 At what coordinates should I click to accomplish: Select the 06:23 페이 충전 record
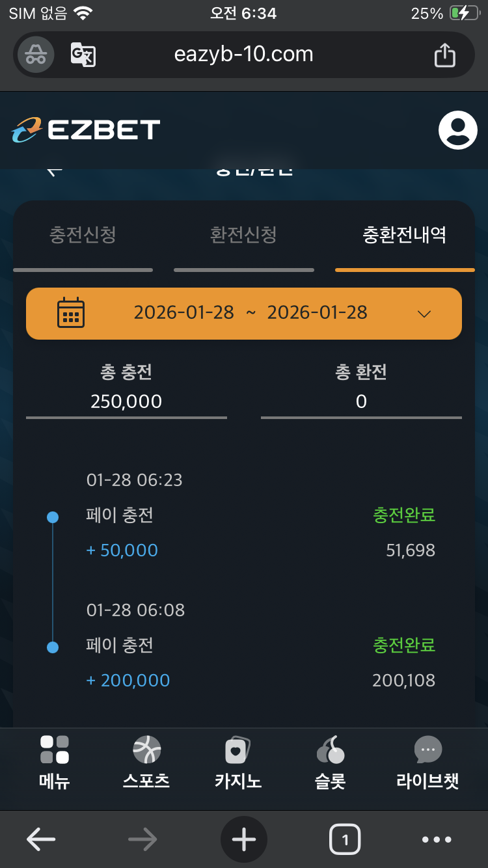(x=260, y=516)
